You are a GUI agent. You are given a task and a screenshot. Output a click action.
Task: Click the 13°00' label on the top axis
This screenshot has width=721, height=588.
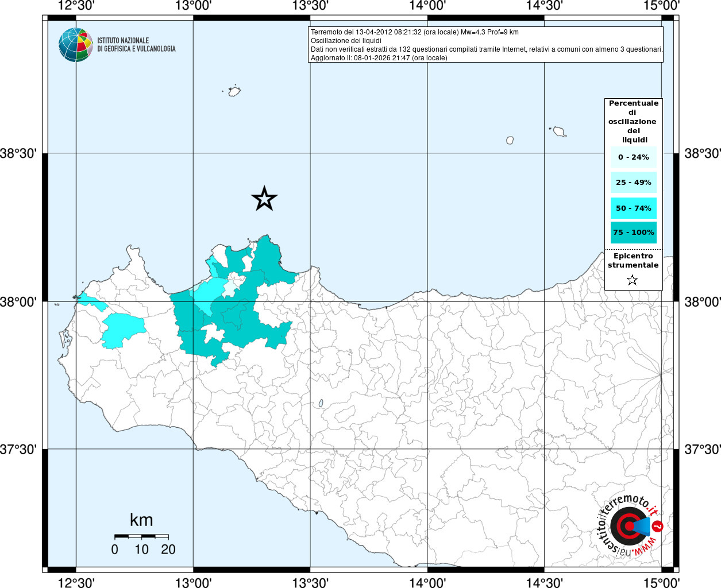[x=194, y=6]
